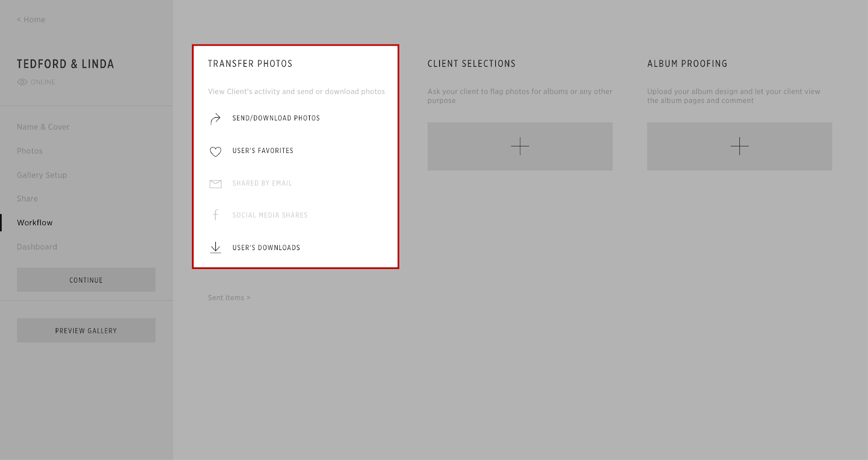Open the Dashboard section
The height and width of the screenshot is (460, 868).
pos(37,247)
